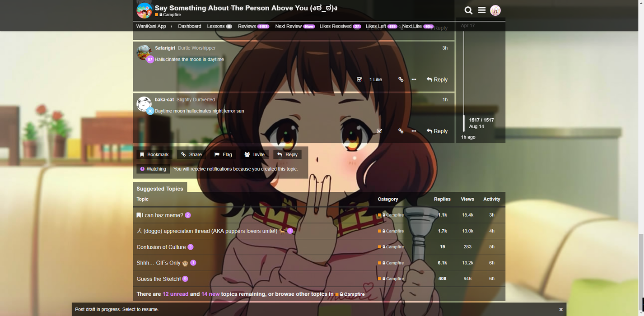Click the '14 new' link
Viewport: 644px width, 316px height.
pos(210,294)
